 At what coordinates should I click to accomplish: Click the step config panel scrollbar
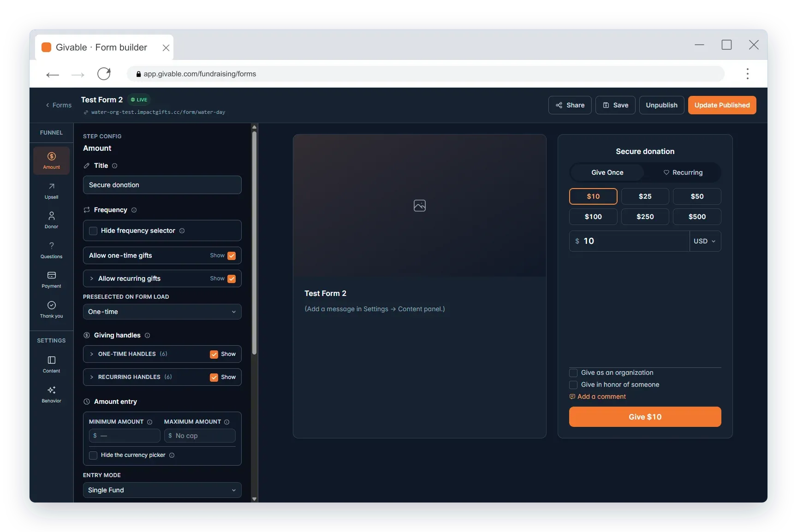[x=254, y=243]
